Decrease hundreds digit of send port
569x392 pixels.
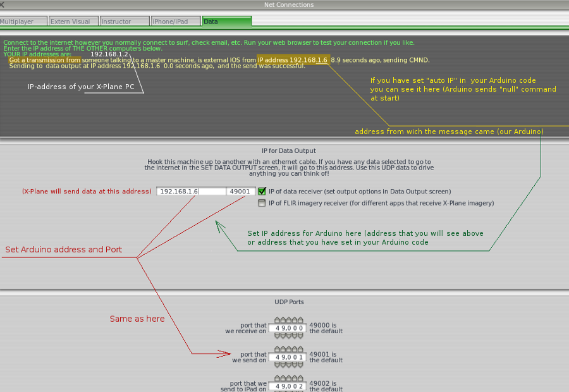coord(289,365)
